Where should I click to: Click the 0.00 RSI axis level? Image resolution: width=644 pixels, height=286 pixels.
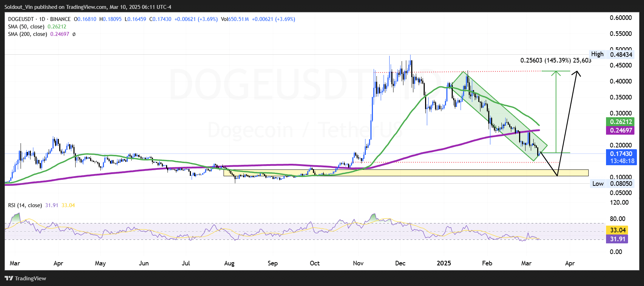(616, 252)
